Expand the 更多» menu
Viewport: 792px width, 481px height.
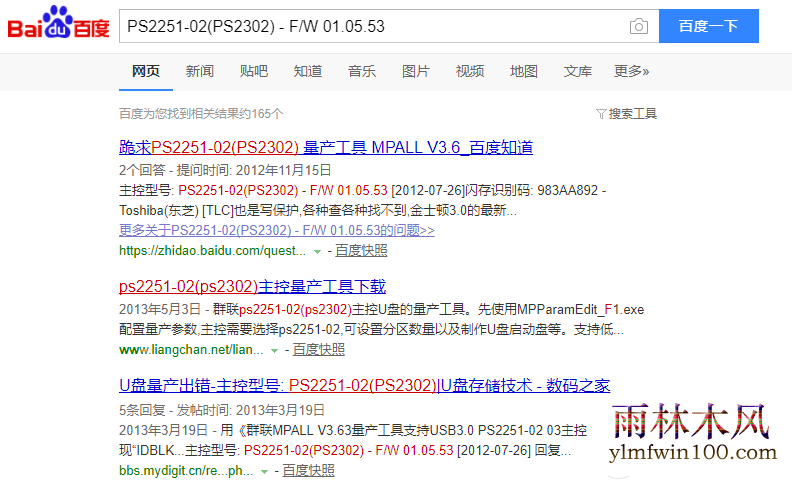click(631, 71)
